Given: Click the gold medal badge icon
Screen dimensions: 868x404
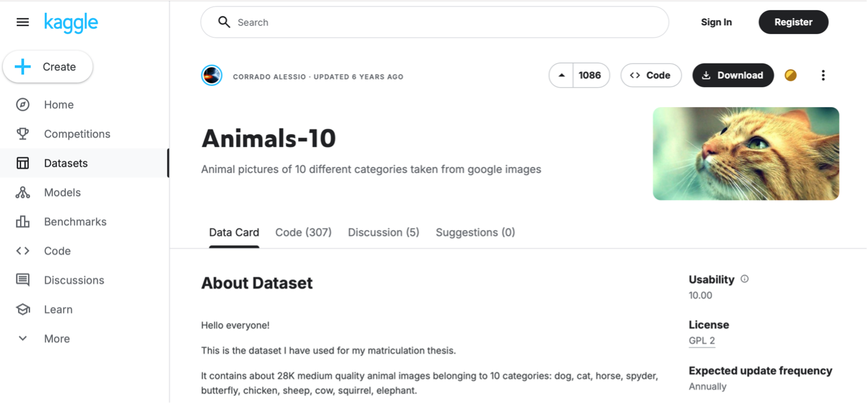Looking at the screenshot, I should click(790, 75).
